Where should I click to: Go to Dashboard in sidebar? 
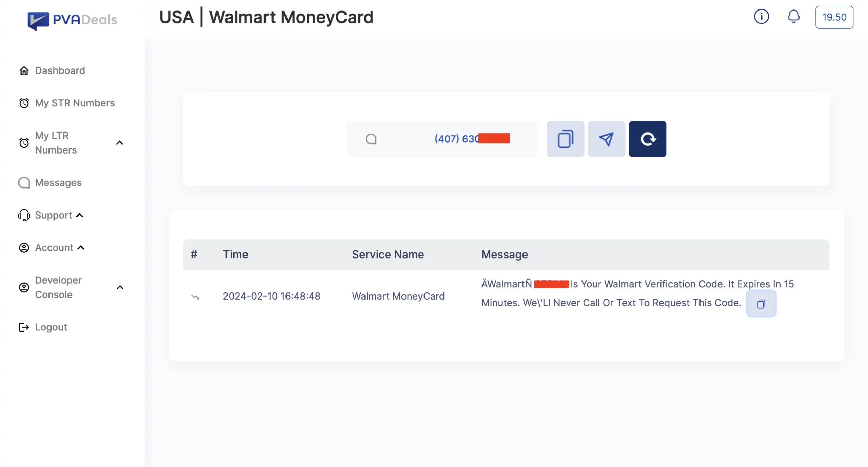coord(60,70)
